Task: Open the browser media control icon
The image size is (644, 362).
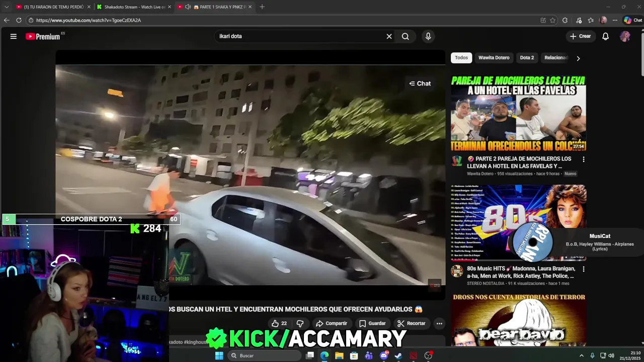Action: 579,20
